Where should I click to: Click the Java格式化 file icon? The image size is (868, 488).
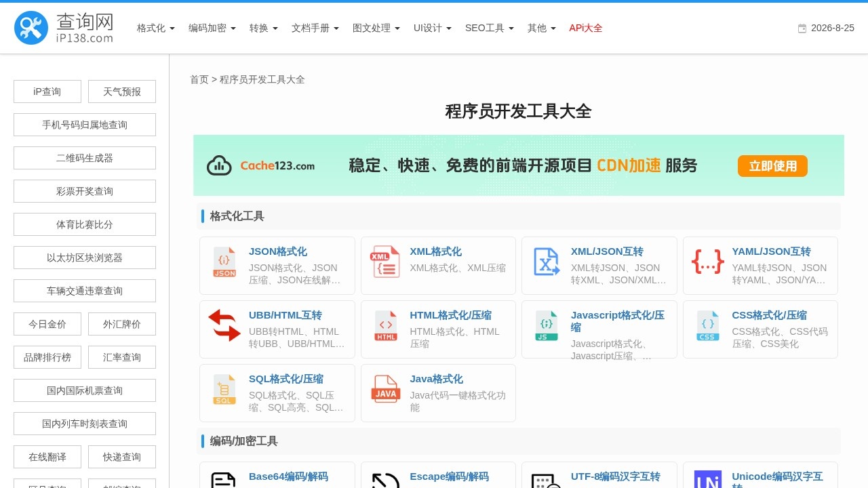(386, 389)
